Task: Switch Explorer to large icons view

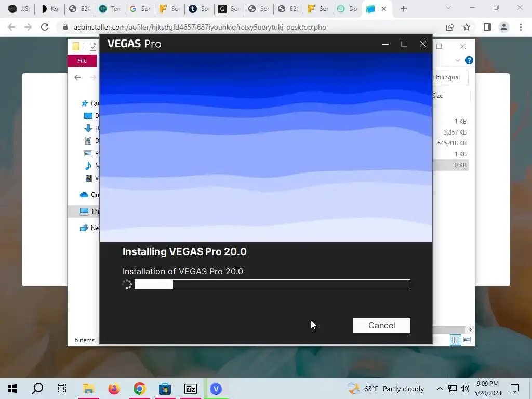Action: click(467, 340)
